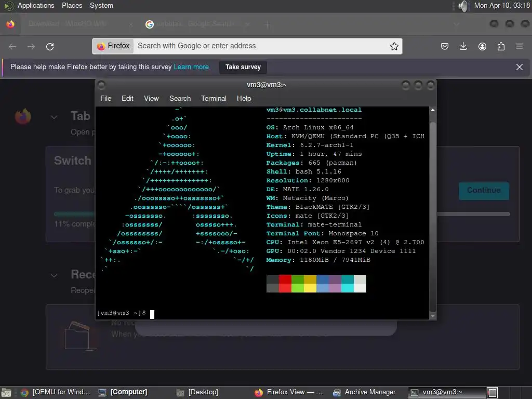Click the Memory: 1180MiB / 7941MiB line
The image size is (532, 399).
(318, 260)
